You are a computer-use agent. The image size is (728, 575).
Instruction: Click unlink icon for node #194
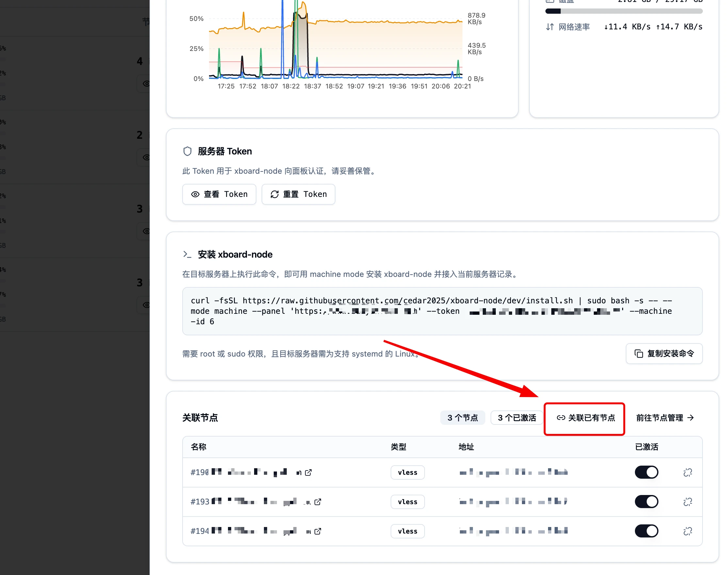tap(688, 531)
